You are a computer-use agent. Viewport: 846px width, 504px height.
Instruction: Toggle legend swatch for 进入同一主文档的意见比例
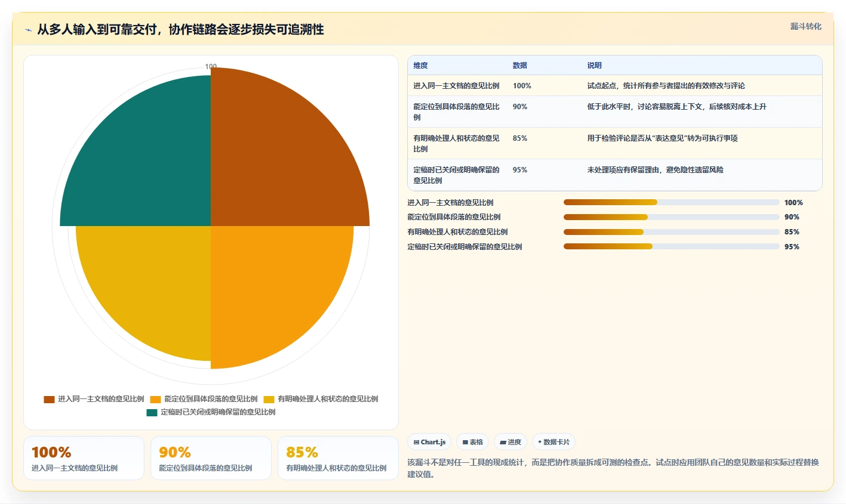pyautogui.click(x=49, y=399)
